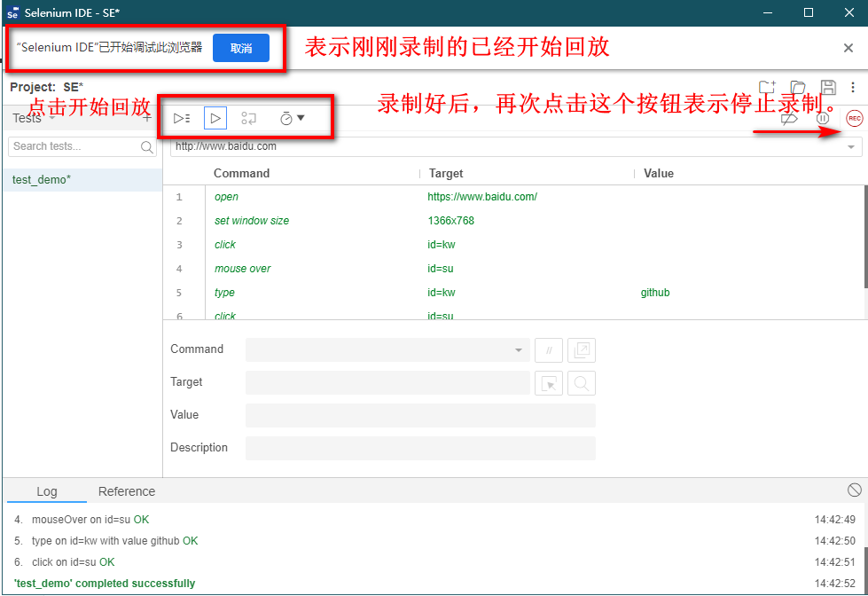Run the current test with play button
This screenshot has height=596, width=868.
[x=215, y=118]
